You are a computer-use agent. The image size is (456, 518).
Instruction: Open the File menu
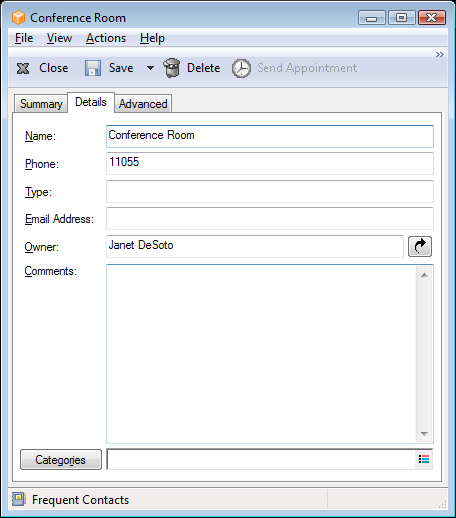point(24,38)
